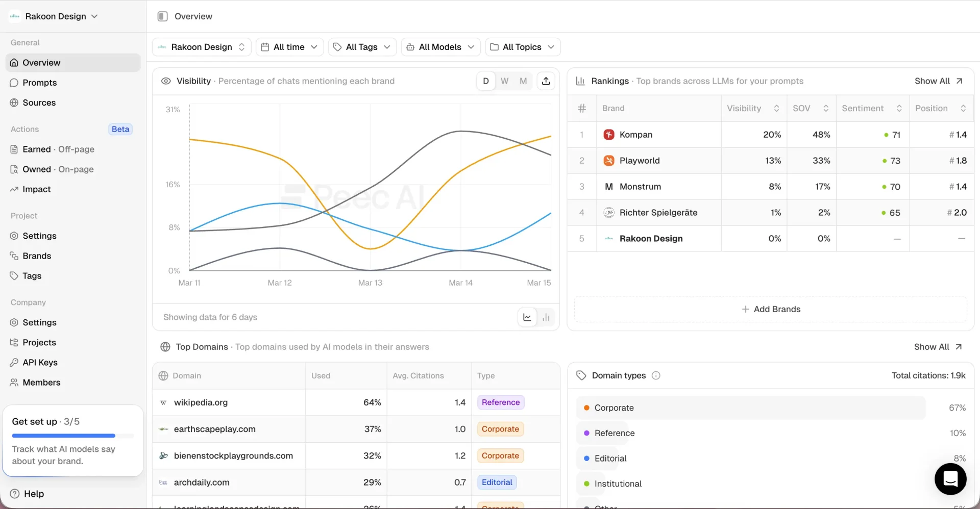Click Add Brands in the Rankings panel
Screen dimensions: 980x509
click(771, 309)
